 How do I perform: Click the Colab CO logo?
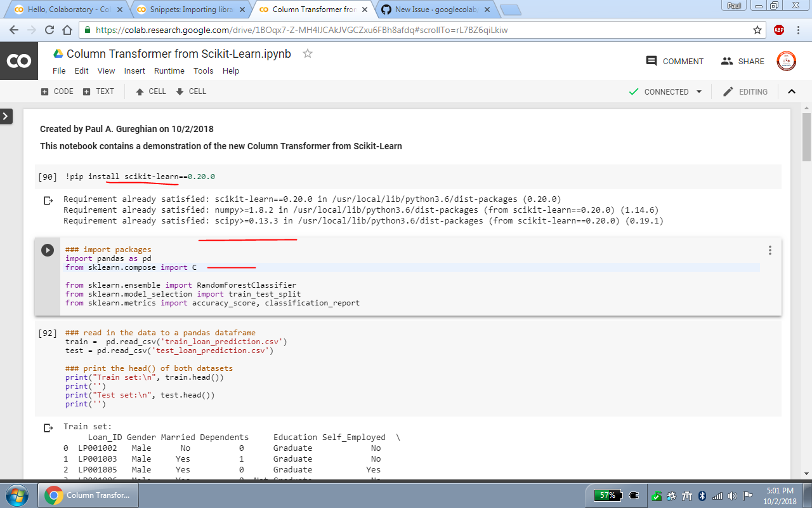[19, 61]
